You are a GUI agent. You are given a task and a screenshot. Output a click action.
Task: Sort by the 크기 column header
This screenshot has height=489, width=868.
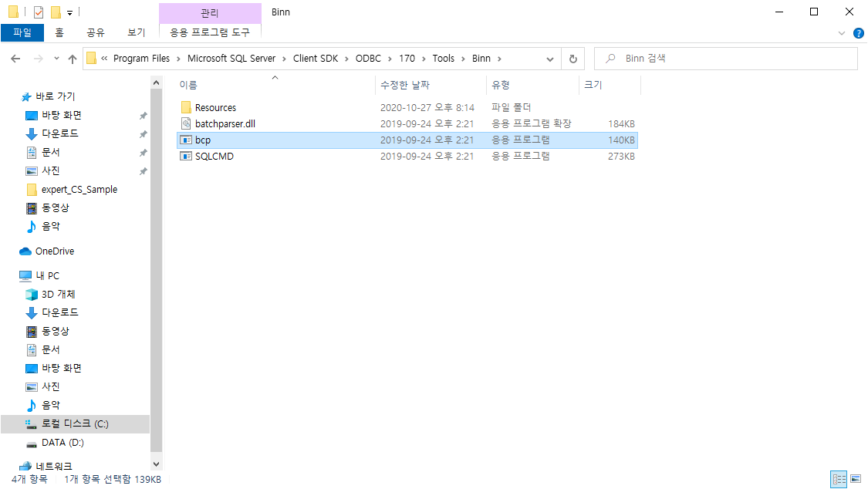tap(593, 85)
